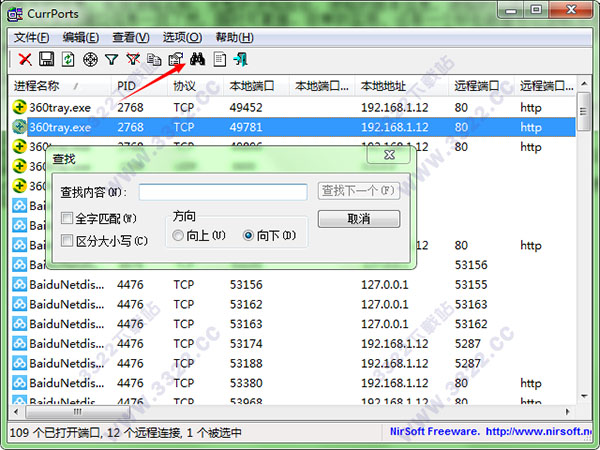Click the copy selected items icon
This screenshot has height=450, width=600.
[x=154, y=60]
